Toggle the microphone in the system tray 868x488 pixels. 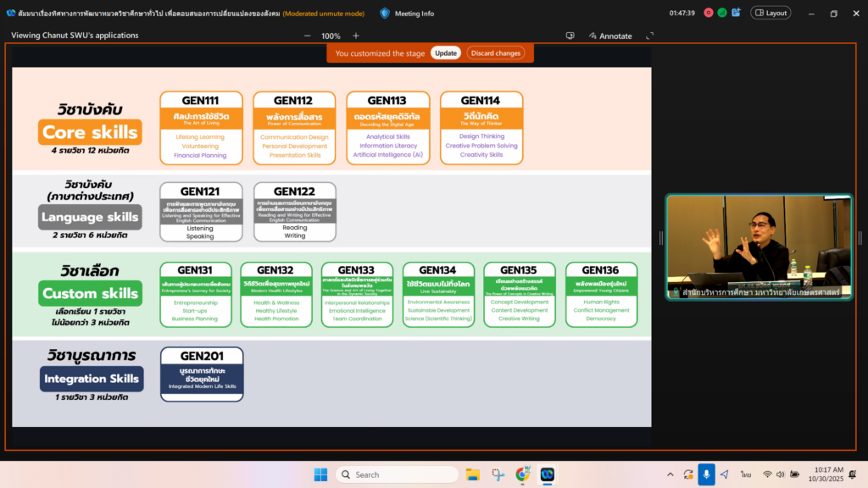pyautogui.click(x=706, y=474)
